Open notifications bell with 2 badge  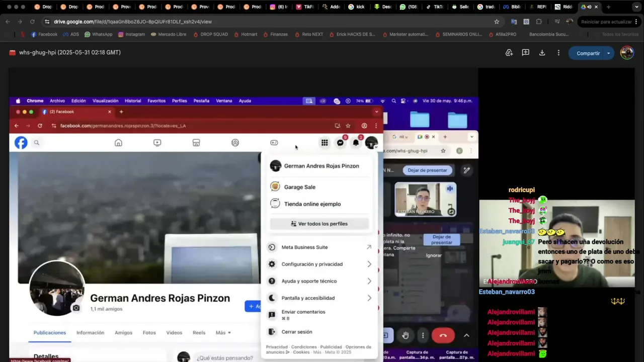pyautogui.click(x=356, y=143)
